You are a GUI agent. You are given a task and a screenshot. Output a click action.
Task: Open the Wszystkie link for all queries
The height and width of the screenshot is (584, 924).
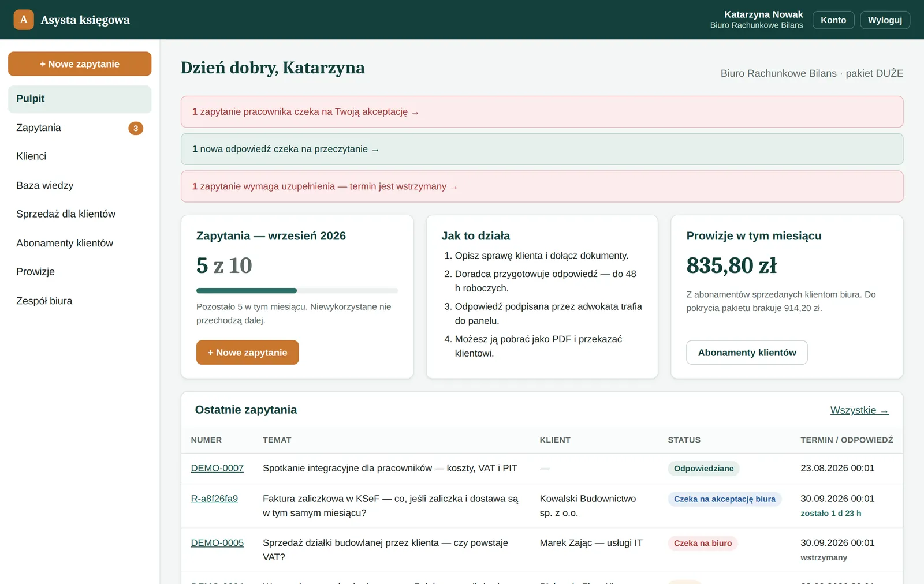(x=859, y=410)
